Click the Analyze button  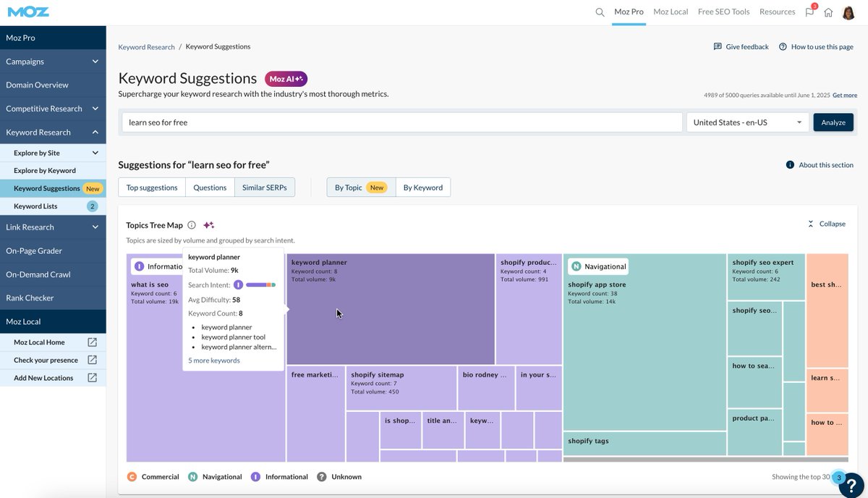tap(833, 122)
